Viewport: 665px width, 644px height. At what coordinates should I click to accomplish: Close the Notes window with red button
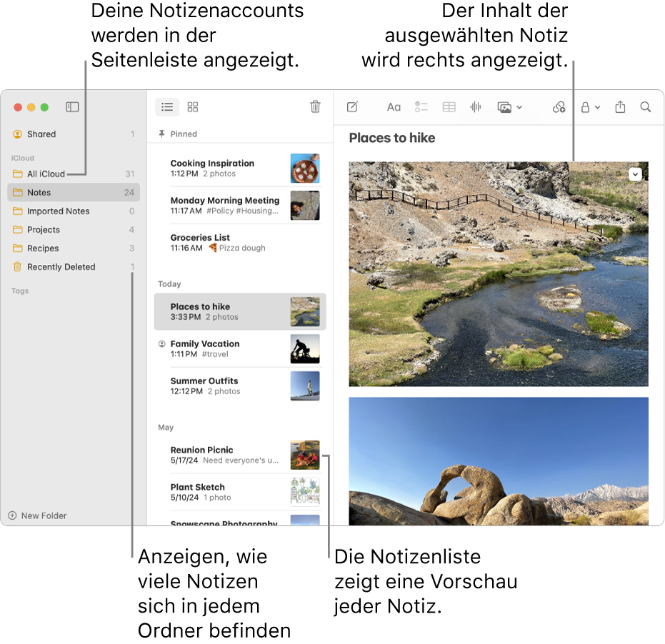coord(18,107)
